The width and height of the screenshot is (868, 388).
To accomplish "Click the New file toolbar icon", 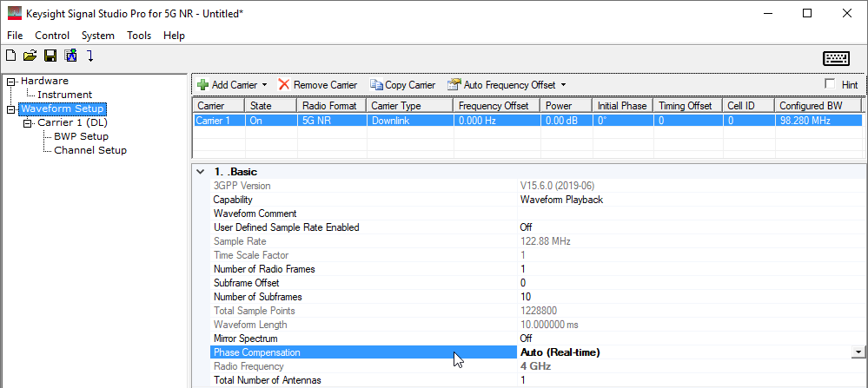I will (10, 56).
